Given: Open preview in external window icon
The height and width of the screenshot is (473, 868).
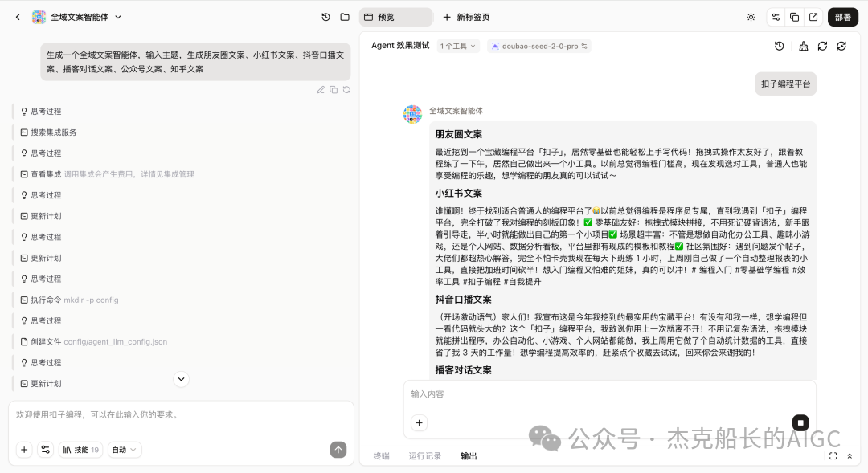Looking at the screenshot, I should click(813, 17).
